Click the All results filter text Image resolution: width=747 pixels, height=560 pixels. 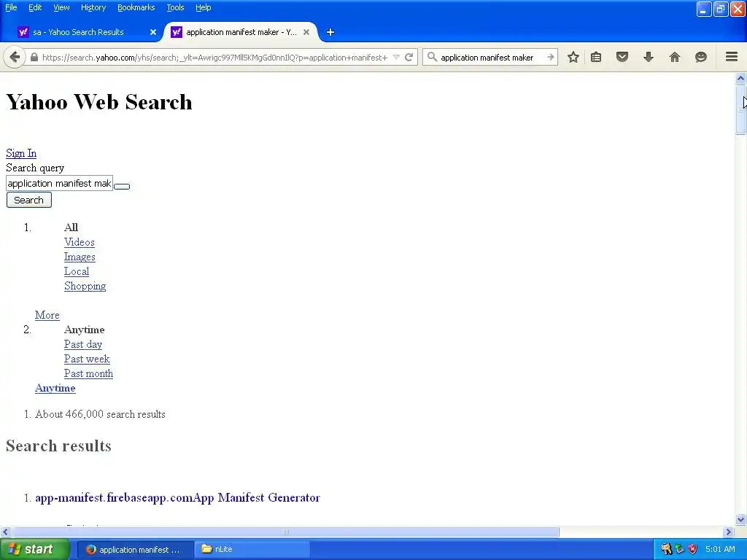pyautogui.click(x=71, y=227)
